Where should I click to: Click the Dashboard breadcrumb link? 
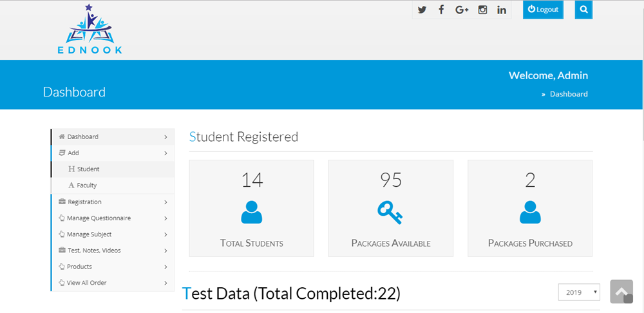[x=569, y=94]
